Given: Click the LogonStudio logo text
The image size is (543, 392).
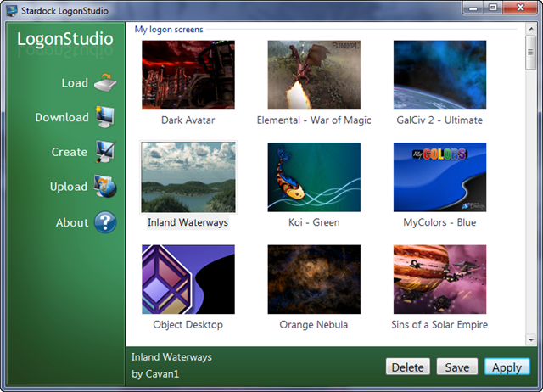Looking at the screenshot, I should click(65, 39).
